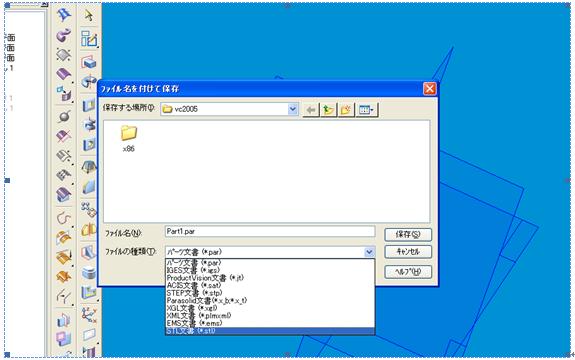
Task: Activate the Hole feature tool
Action: pos(89,145)
